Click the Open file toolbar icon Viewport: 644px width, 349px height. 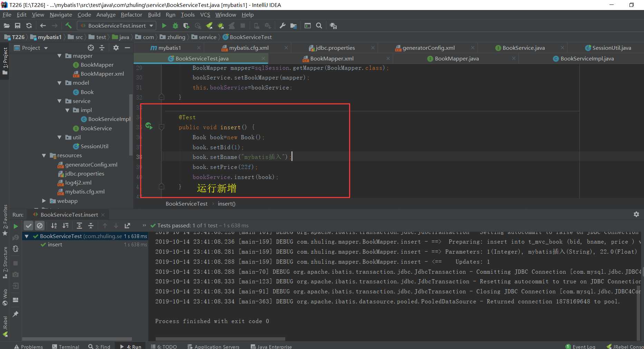point(7,26)
